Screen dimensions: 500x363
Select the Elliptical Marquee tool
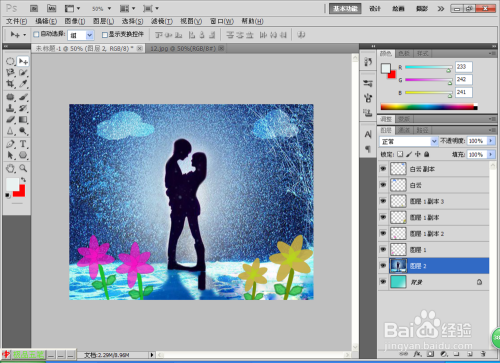[x=10, y=61]
